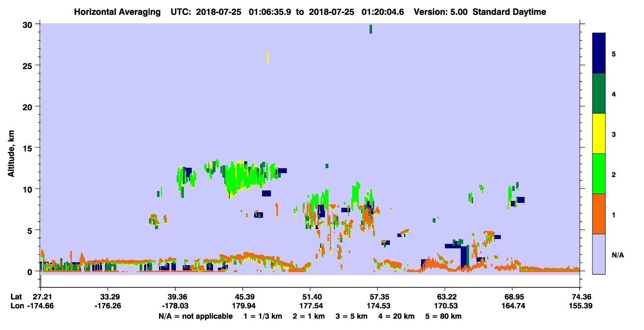Viewport: 644px width, 330px height.
Task: Click 'Version: 5.00' in the title
Action: pos(441,12)
